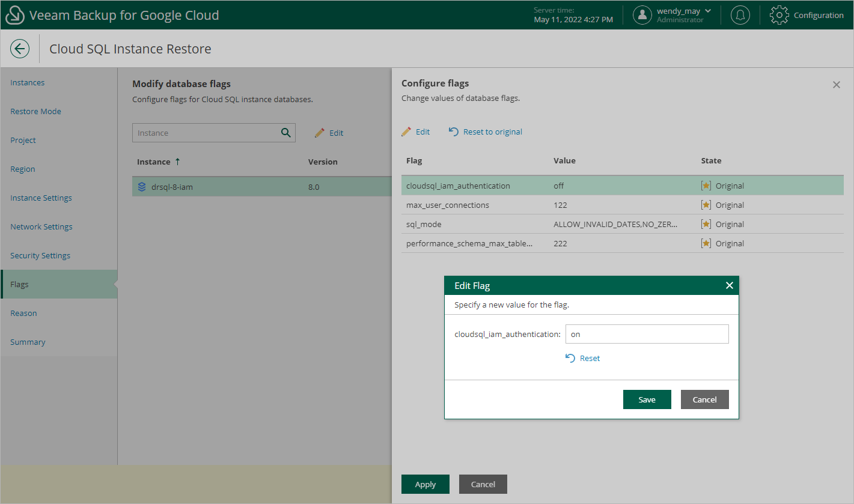Click the ALLOW_INVALID_DATES value cell
The height and width of the screenshot is (504, 854).
point(615,224)
